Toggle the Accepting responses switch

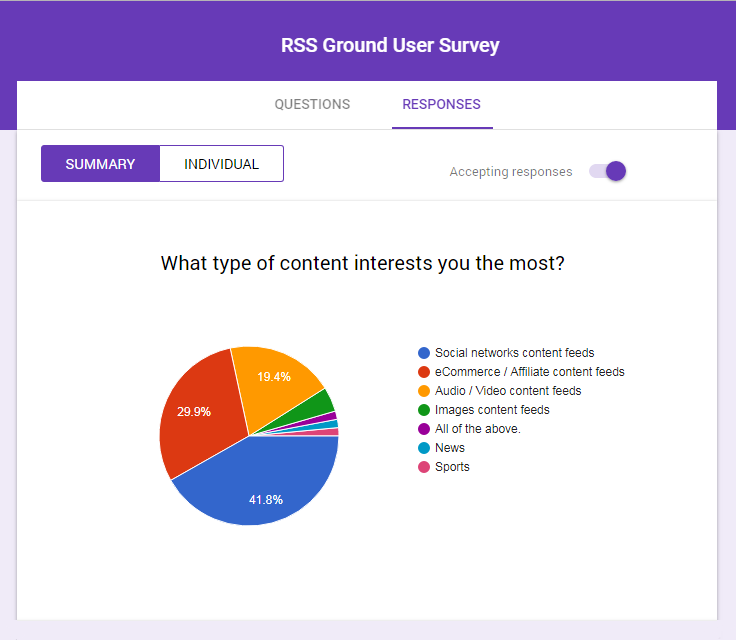608,171
